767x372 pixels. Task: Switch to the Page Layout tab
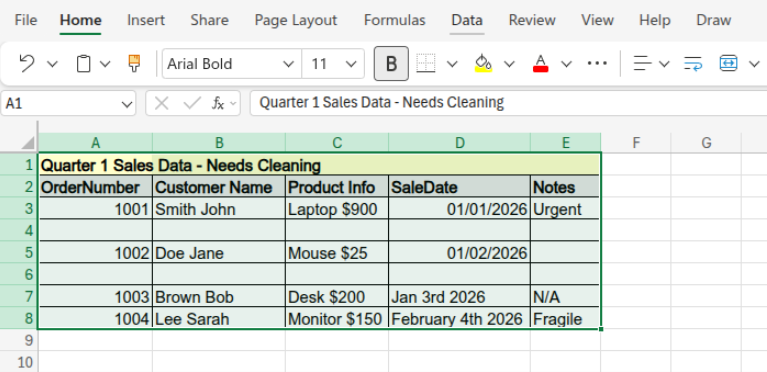pos(296,20)
